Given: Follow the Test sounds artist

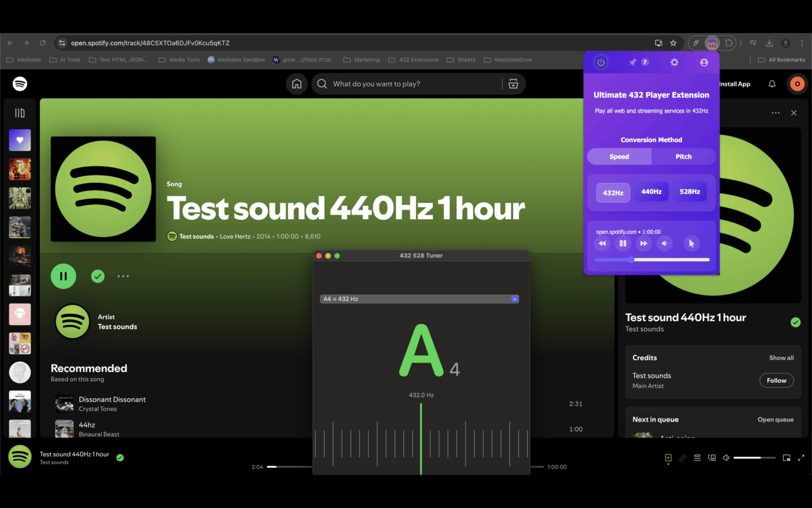Looking at the screenshot, I should click(x=776, y=380).
